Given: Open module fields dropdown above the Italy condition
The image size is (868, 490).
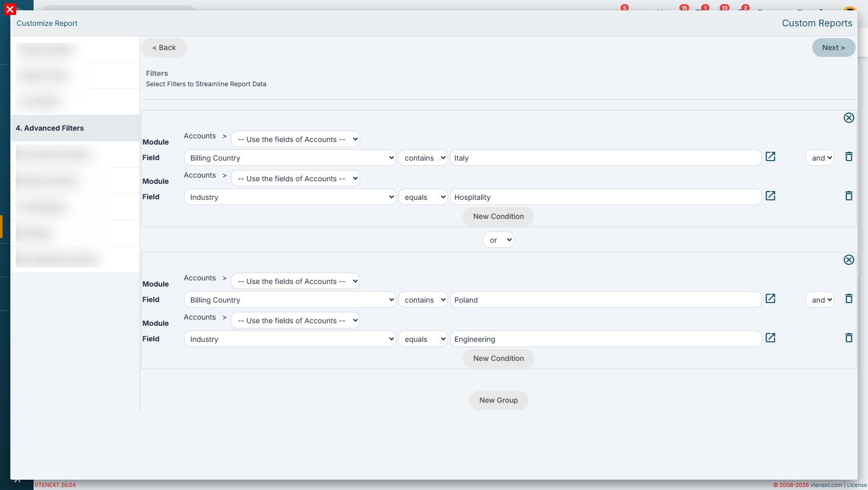Looking at the screenshot, I should [x=296, y=139].
